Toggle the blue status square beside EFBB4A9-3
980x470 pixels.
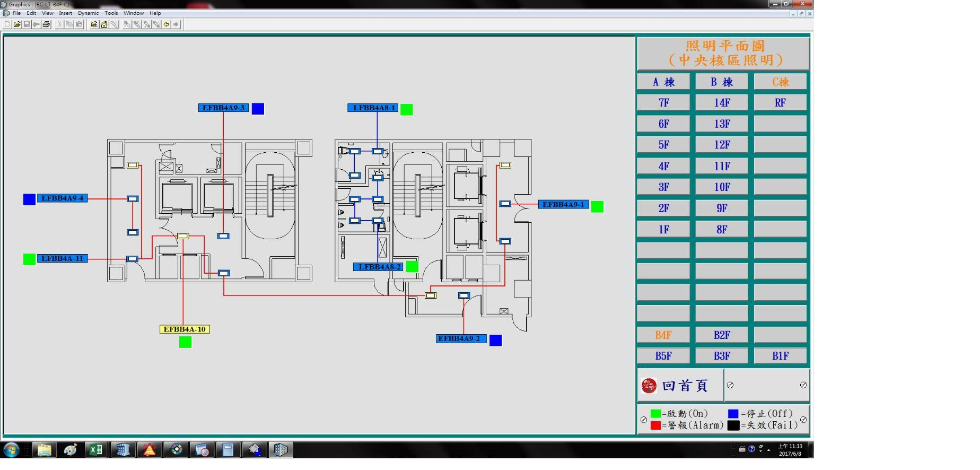pyautogui.click(x=258, y=109)
